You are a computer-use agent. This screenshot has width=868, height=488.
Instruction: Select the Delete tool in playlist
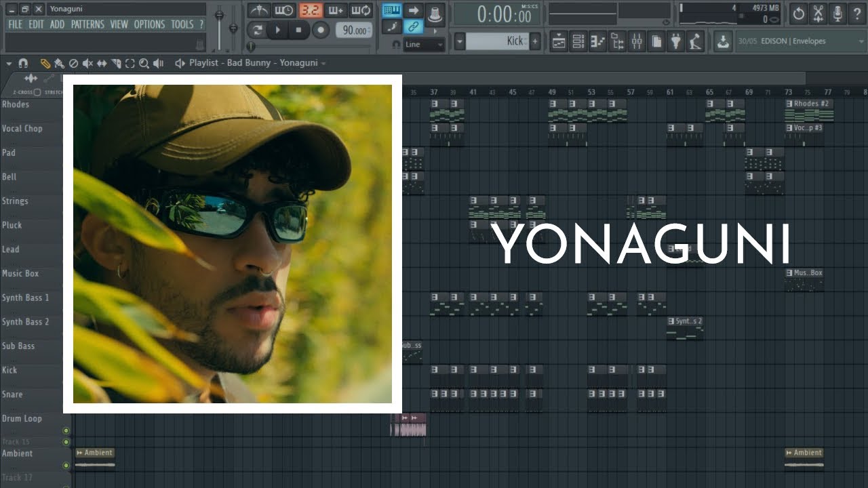(x=73, y=63)
